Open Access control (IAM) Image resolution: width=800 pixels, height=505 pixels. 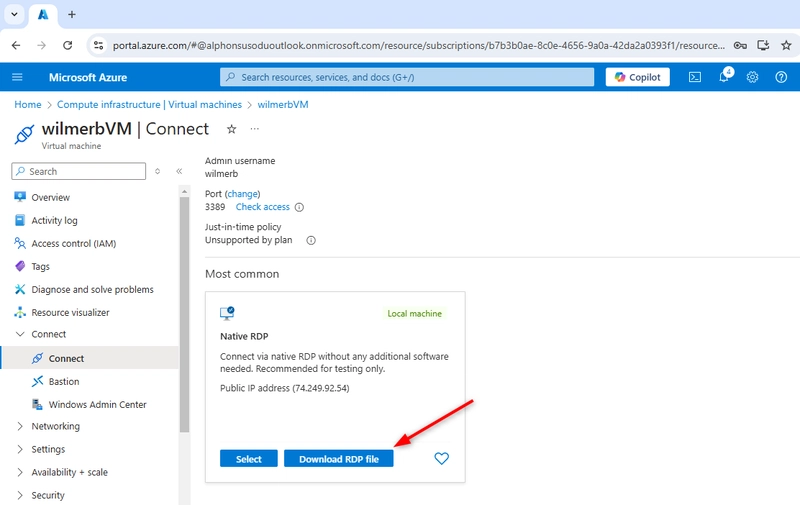(x=74, y=243)
